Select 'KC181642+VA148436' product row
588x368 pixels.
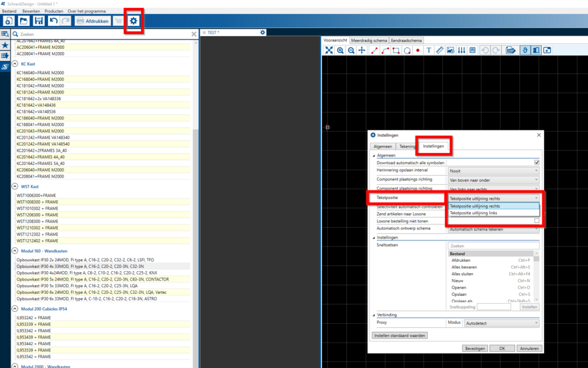coord(102,105)
